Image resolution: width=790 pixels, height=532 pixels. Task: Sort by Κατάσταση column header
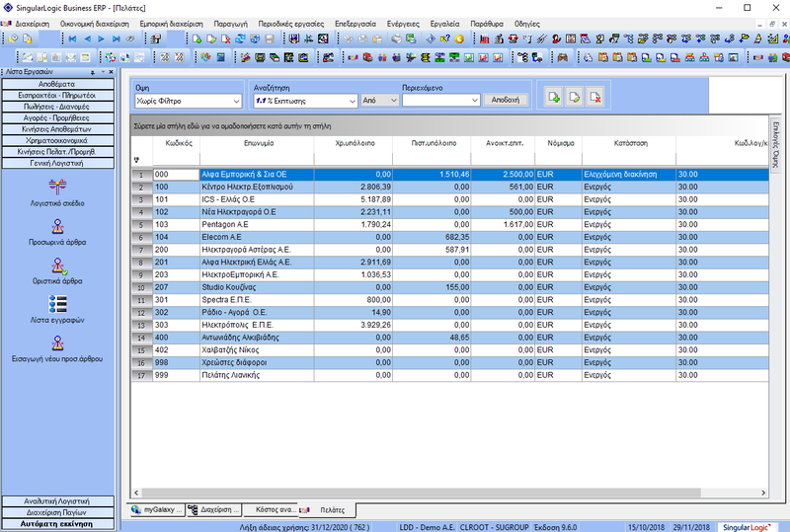(x=630, y=143)
